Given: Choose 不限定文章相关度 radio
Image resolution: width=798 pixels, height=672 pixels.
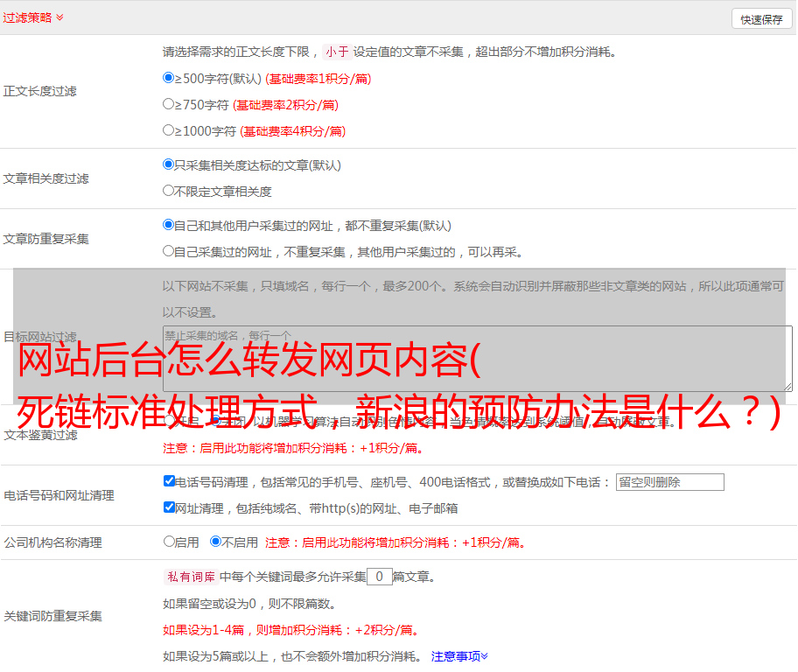Looking at the screenshot, I should pos(168,191).
